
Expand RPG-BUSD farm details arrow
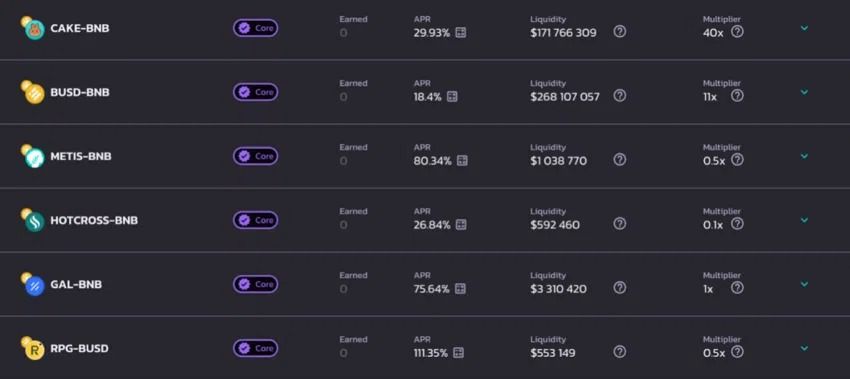[x=804, y=348]
